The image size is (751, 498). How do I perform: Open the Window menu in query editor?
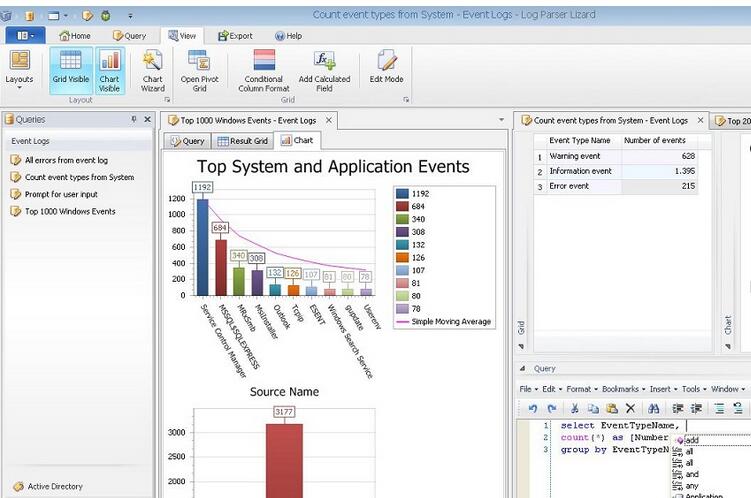click(x=728, y=389)
